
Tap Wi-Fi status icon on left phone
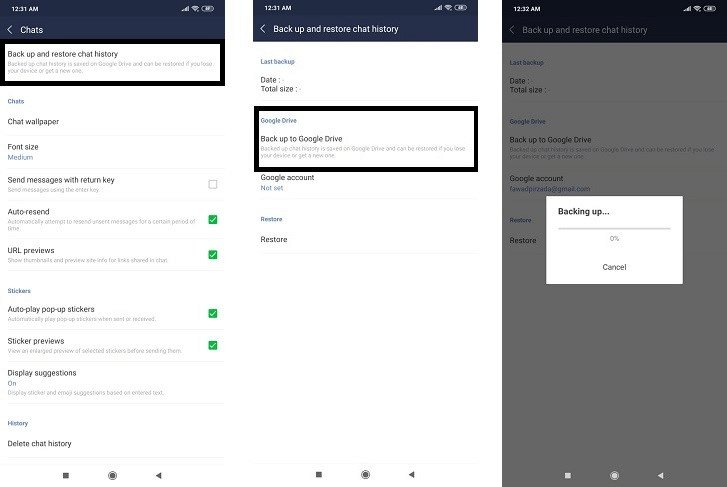click(x=195, y=8)
